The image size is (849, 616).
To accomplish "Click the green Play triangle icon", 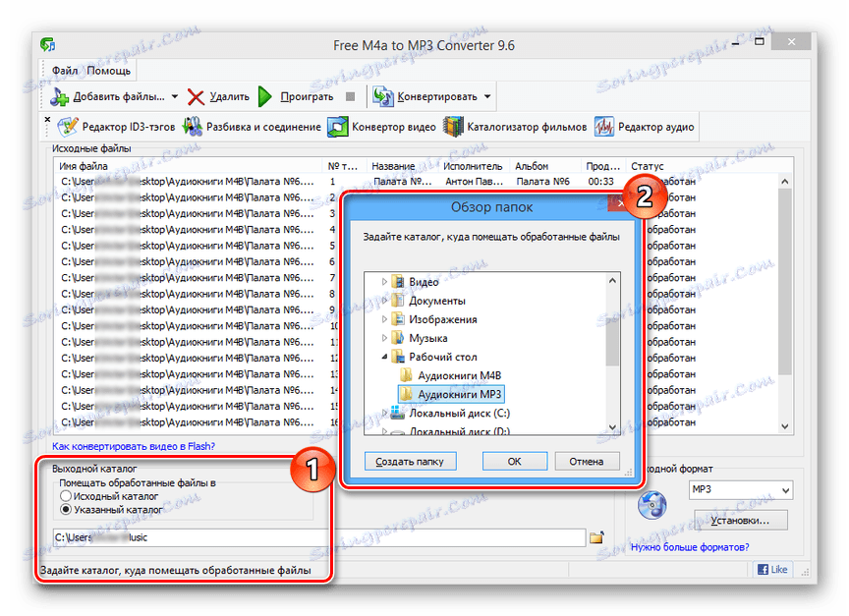I will (x=264, y=96).
